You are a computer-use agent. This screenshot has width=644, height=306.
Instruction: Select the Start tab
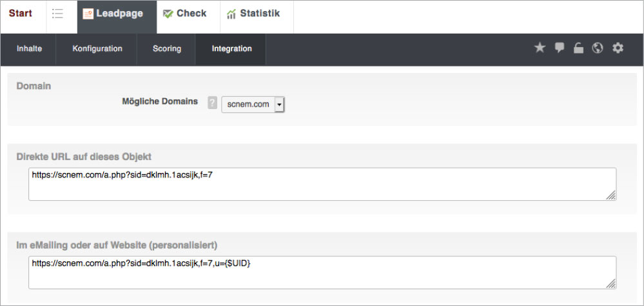[x=21, y=14]
